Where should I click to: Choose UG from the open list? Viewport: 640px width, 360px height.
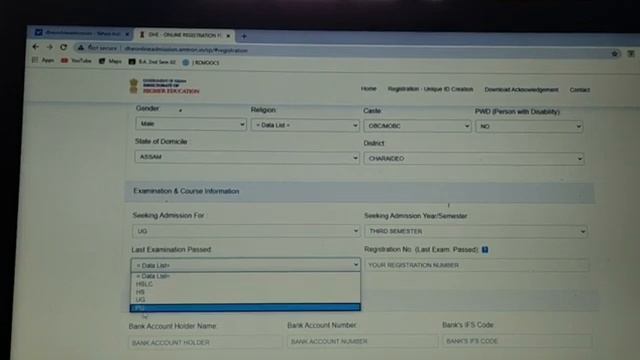[245, 300]
